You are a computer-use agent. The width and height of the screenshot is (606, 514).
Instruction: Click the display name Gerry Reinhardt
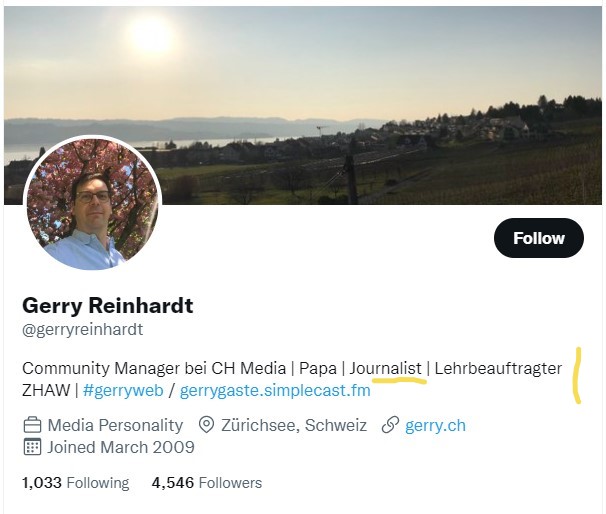pyautogui.click(x=107, y=305)
